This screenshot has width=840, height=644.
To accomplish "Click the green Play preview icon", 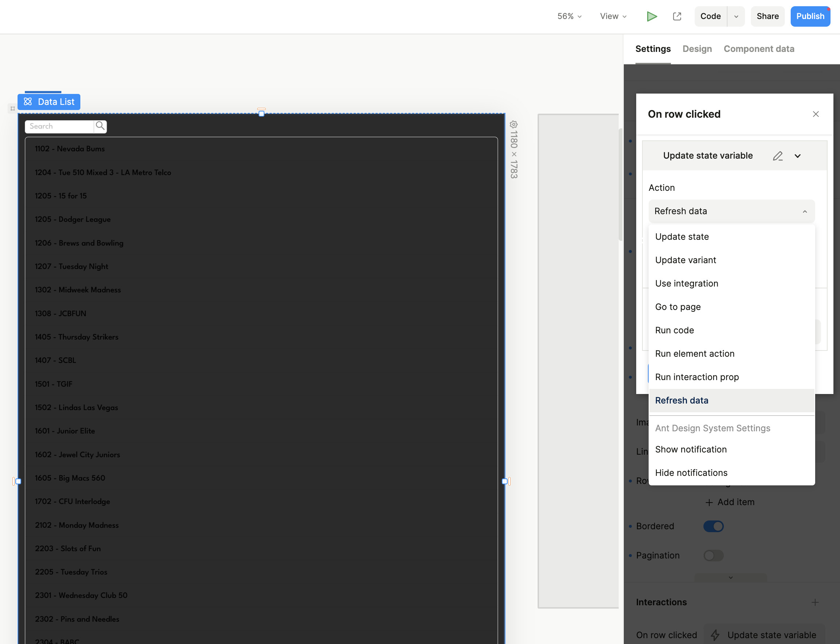I will 652,16.
